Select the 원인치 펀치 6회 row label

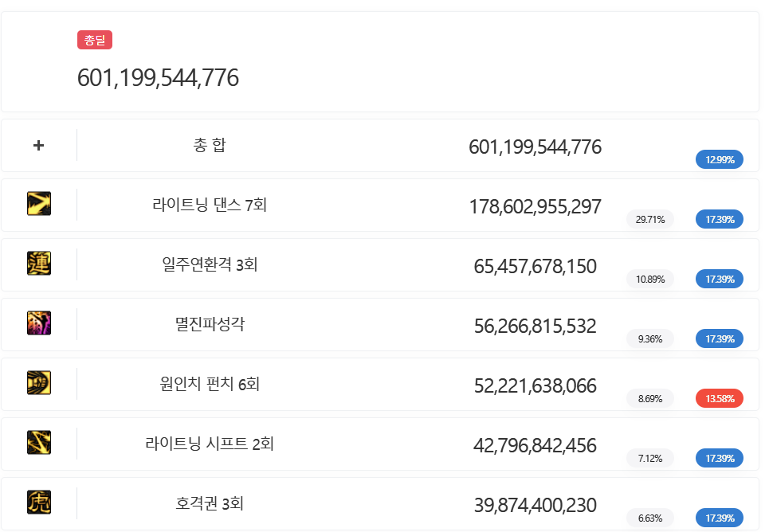click(x=210, y=385)
